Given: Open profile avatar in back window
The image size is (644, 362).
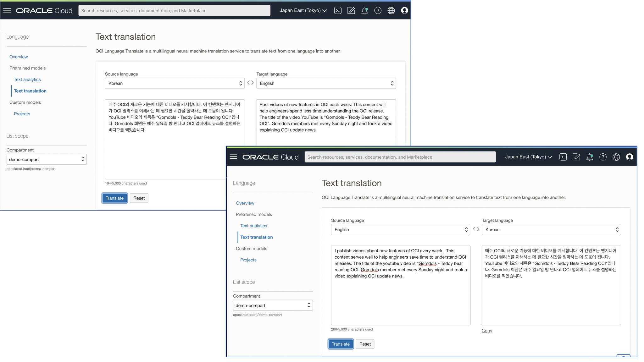Looking at the screenshot, I should pyautogui.click(x=404, y=10).
